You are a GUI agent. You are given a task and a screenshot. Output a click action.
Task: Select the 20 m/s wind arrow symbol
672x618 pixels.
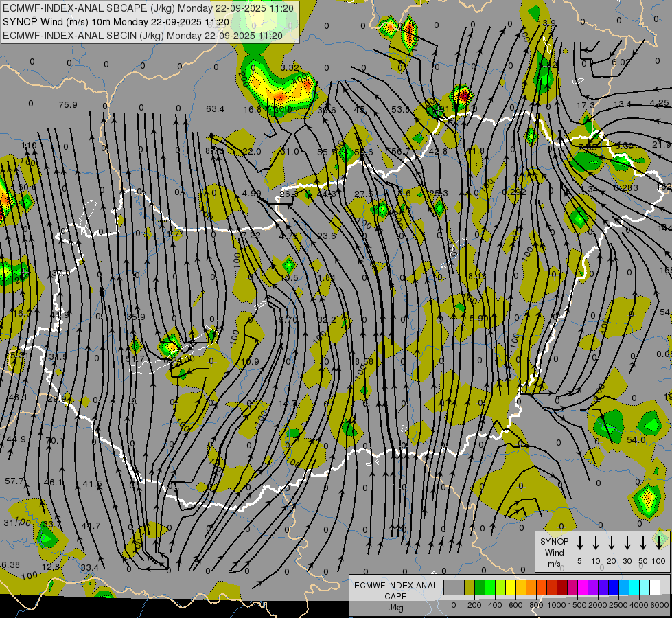click(x=612, y=542)
